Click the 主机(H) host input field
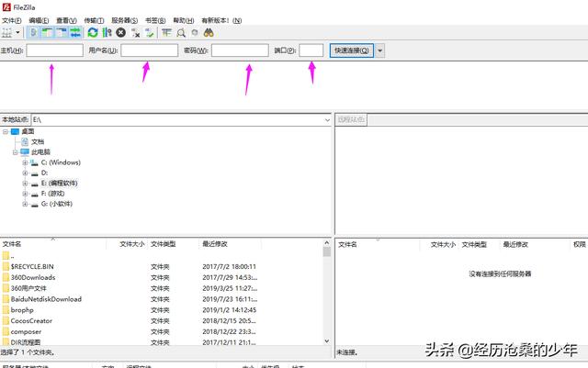Image resolution: width=588 pixels, height=368 pixels. pyautogui.click(x=55, y=50)
